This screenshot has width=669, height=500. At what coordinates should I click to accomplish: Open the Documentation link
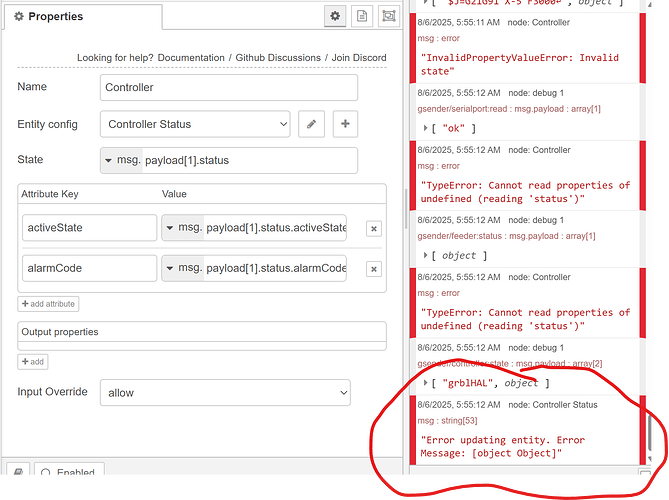(x=191, y=58)
